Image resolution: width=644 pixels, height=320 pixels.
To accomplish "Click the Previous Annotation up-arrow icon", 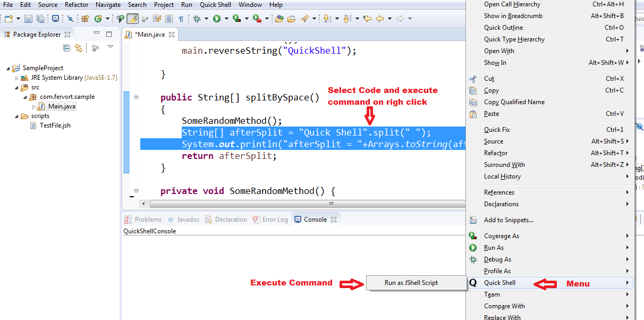I will pyautogui.click(x=347, y=19).
